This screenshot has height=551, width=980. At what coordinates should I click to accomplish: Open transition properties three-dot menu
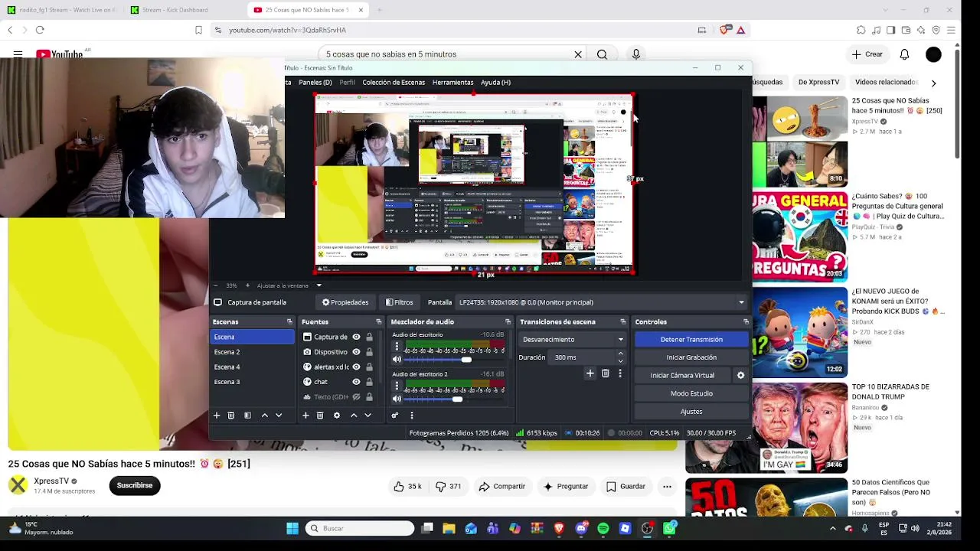coord(619,373)
